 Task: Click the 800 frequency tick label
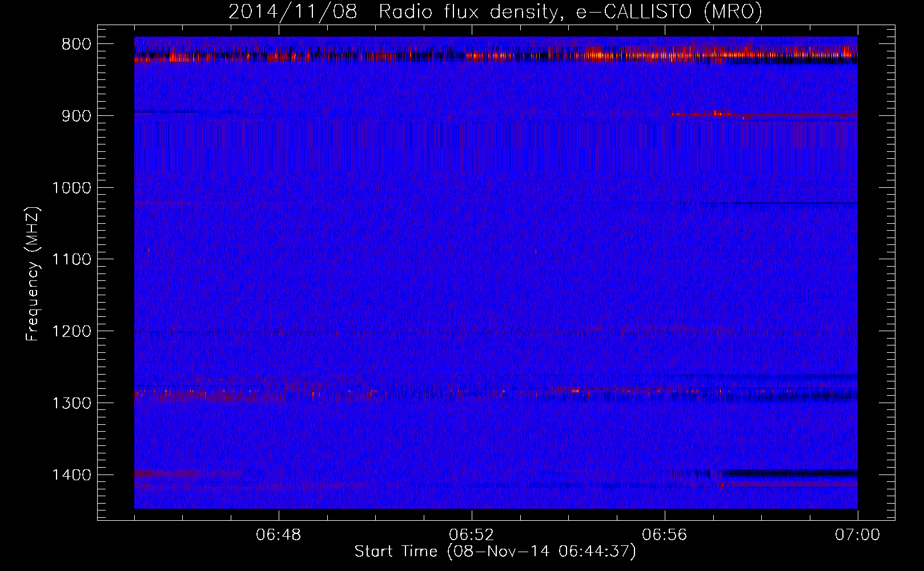(x=77, y=45)
